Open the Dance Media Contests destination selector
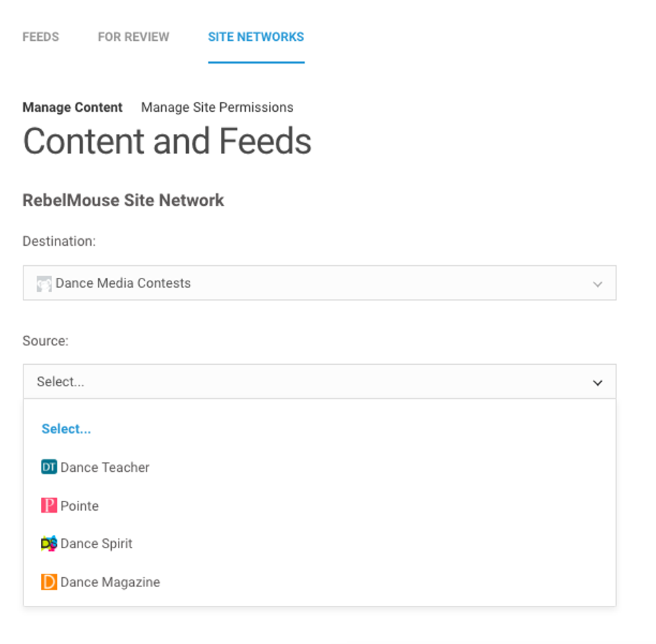 319,283
